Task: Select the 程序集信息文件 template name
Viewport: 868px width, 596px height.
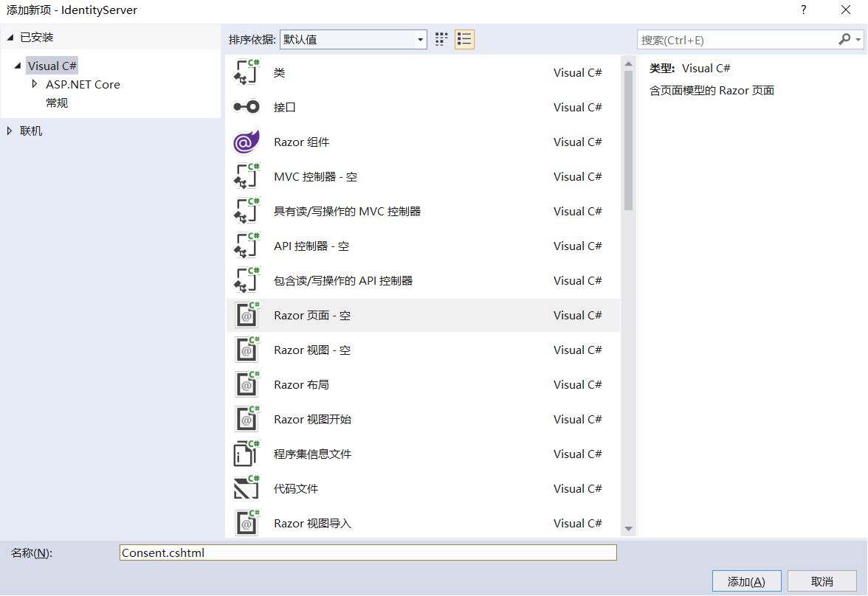Action: point(312,454)
